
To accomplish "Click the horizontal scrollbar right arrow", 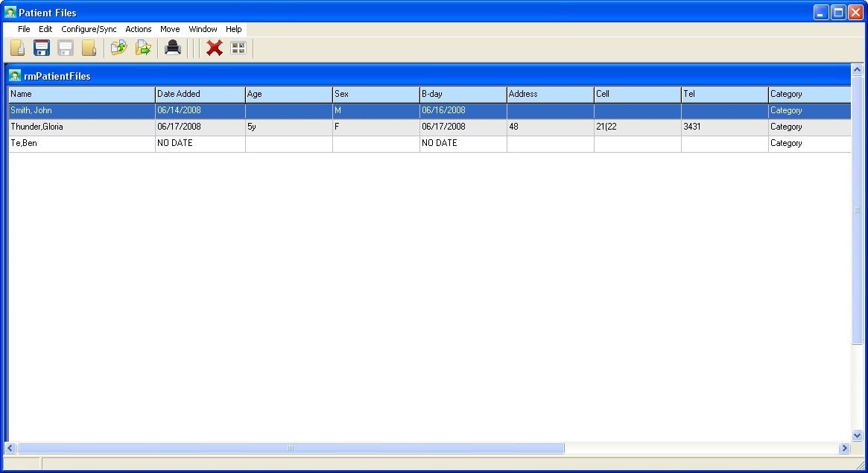I will point(844,448).
